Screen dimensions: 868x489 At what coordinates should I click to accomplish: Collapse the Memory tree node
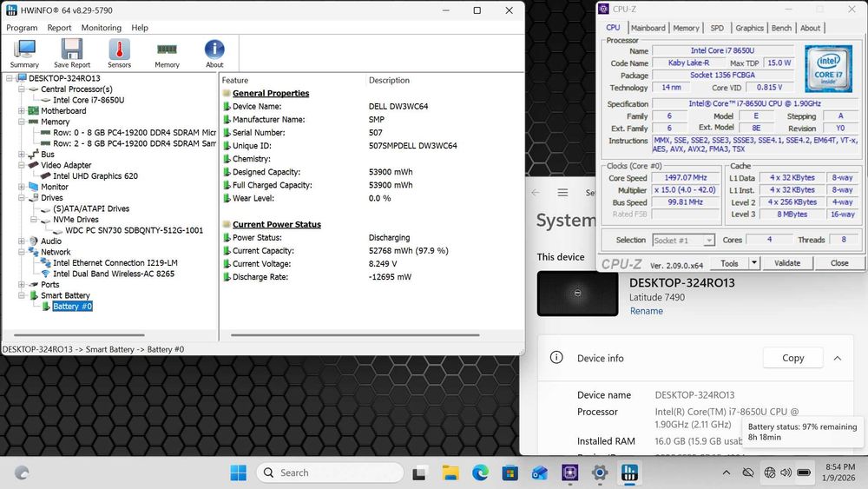(x=21, y=122)
